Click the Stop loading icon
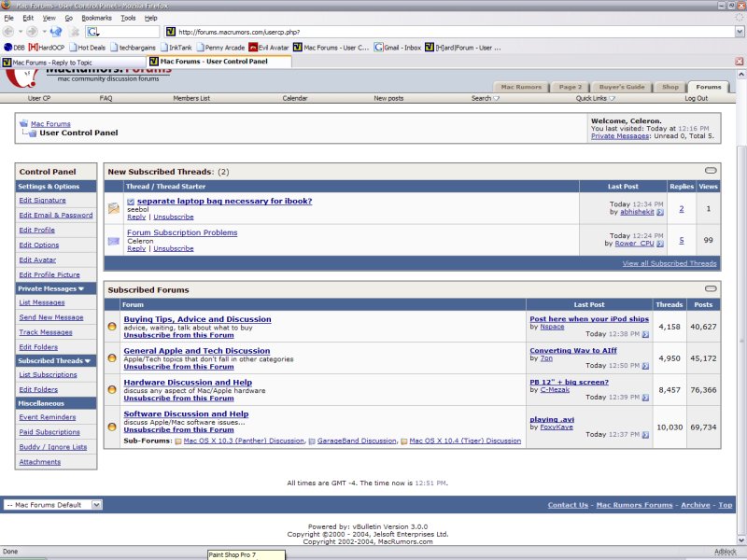Image resolution: width=747 pixels, height=560 pixels. click(x=75, y=32)
